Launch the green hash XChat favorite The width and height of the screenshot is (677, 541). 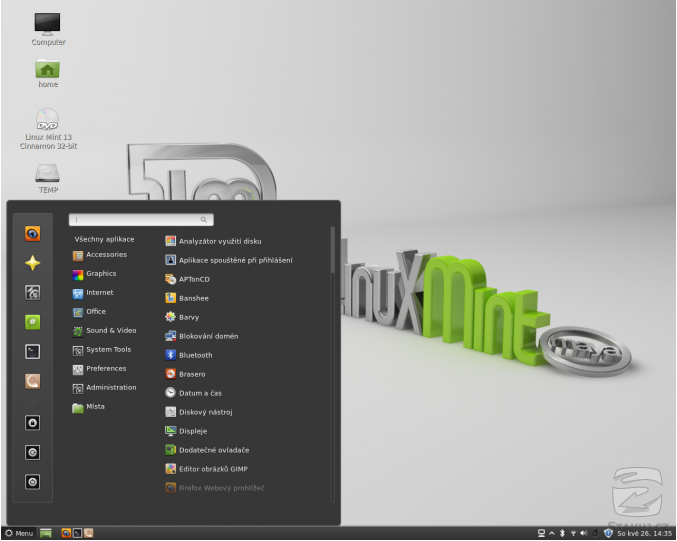[32, 322]
